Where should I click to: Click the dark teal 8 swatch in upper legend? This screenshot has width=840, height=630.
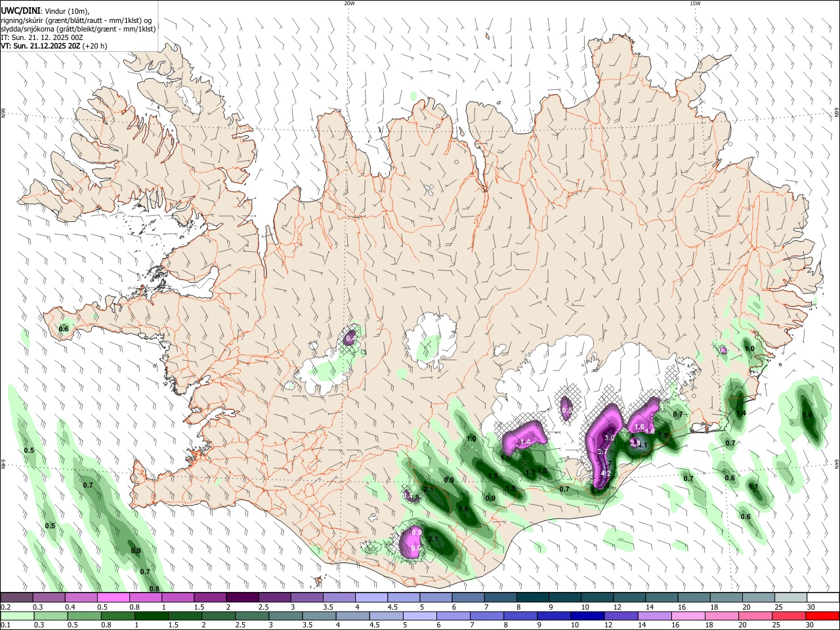532,598
